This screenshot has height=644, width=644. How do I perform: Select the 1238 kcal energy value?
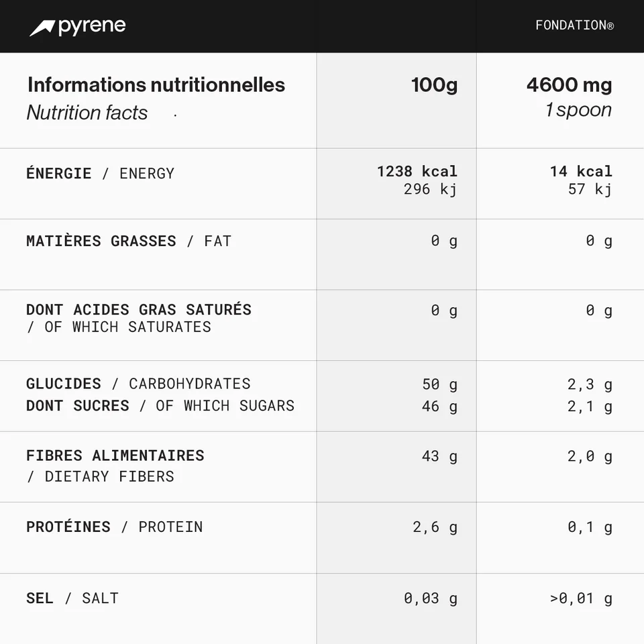417,171
